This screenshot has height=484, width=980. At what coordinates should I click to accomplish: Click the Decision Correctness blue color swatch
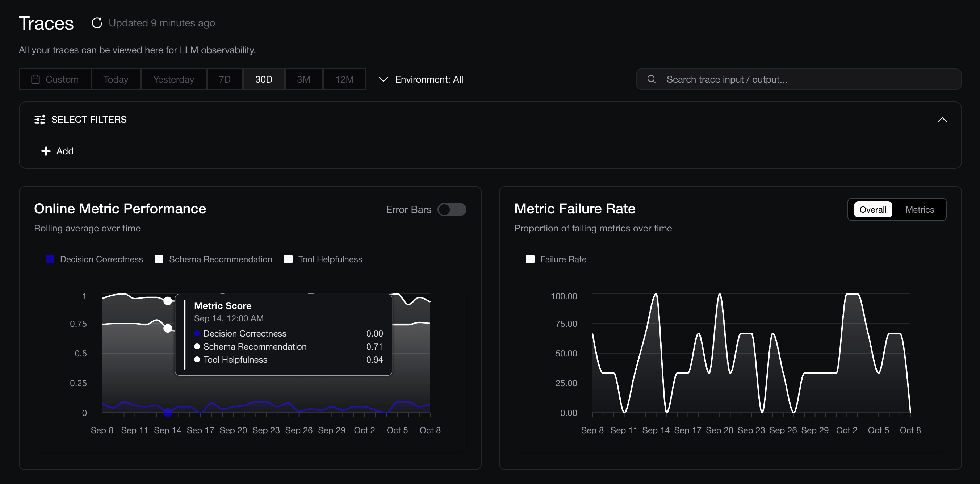tap(50, 259)
